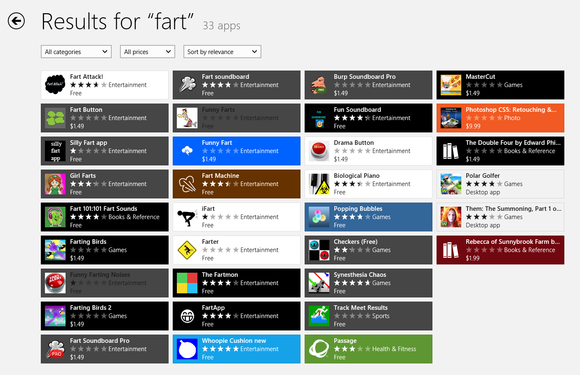Screen dimensions: 580x375
Task: Click "Sports" on Track Meet Results
Action: 381,316
